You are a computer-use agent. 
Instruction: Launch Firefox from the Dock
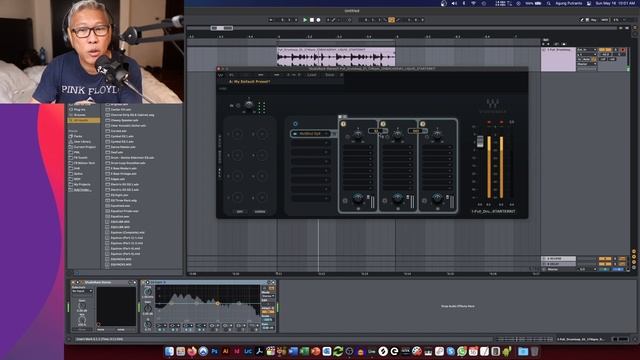[192, 351]
